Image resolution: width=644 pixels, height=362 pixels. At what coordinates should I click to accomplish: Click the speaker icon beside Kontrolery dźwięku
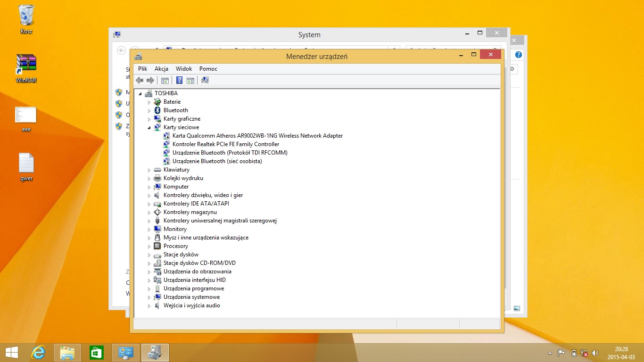tap(157, 195)
